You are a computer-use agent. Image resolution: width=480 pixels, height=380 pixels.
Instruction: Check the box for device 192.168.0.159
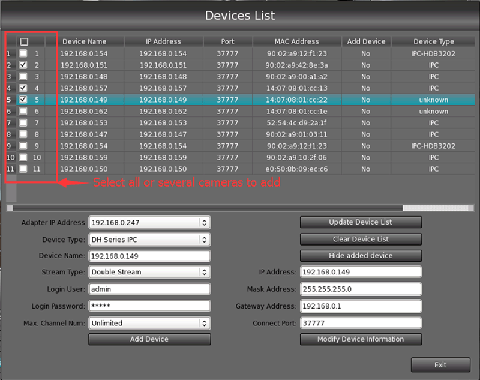(23, 157)
